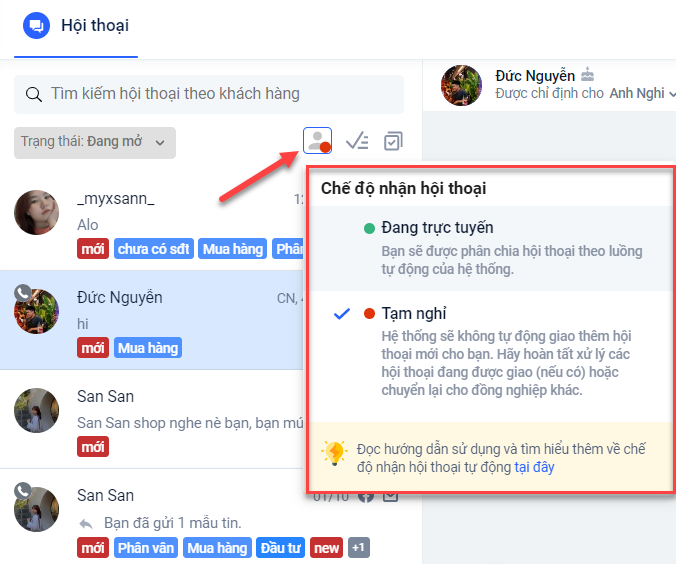This screenshot has height=564, width=676.
Task: Select the Đang trực tuyến mode
Action: tap(491, 248)
